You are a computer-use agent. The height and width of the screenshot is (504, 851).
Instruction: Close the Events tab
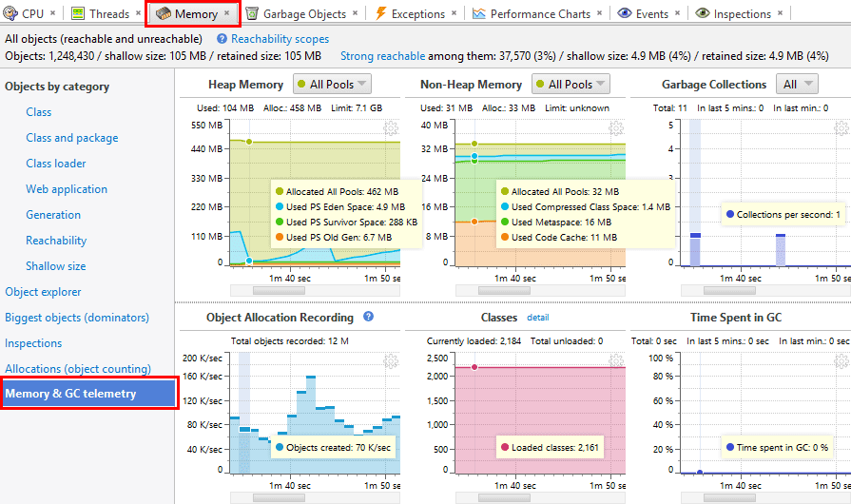click(677, 13)
